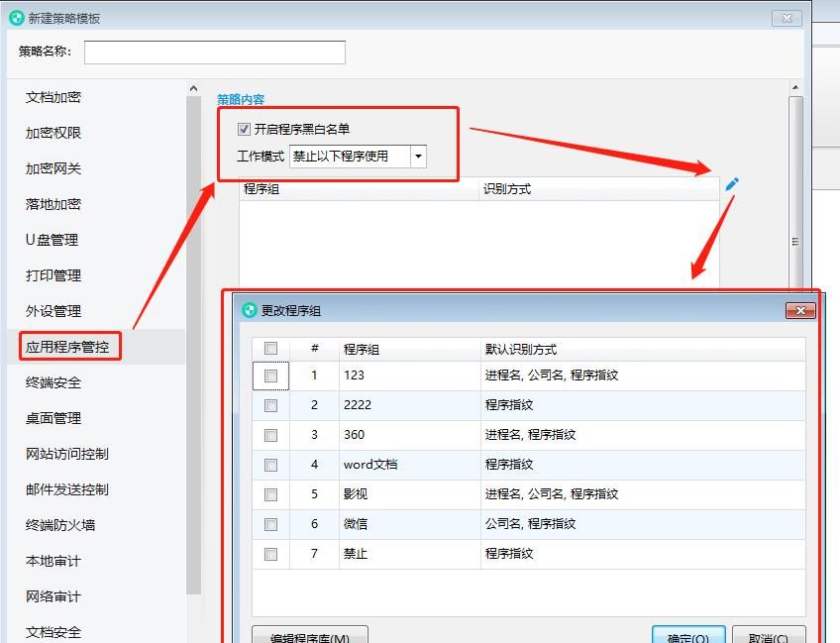840x643 pixels.
Task: Click into the 策略名称 input field
Action: coord(214,52)
